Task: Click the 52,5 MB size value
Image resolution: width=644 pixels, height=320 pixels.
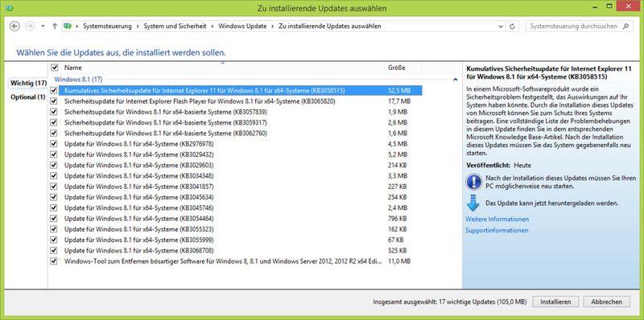Action: (399, 90)
